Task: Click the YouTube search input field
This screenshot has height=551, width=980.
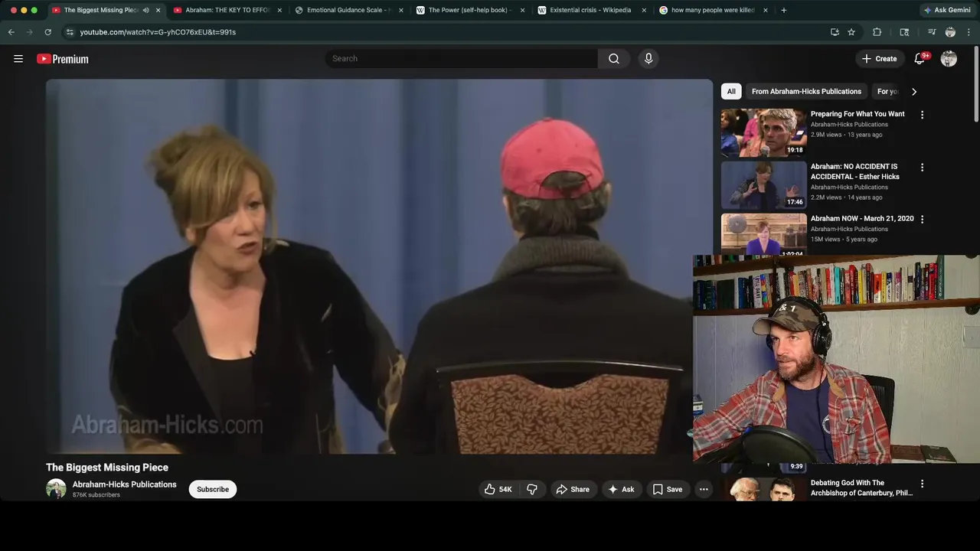Action: click(461, 59)
